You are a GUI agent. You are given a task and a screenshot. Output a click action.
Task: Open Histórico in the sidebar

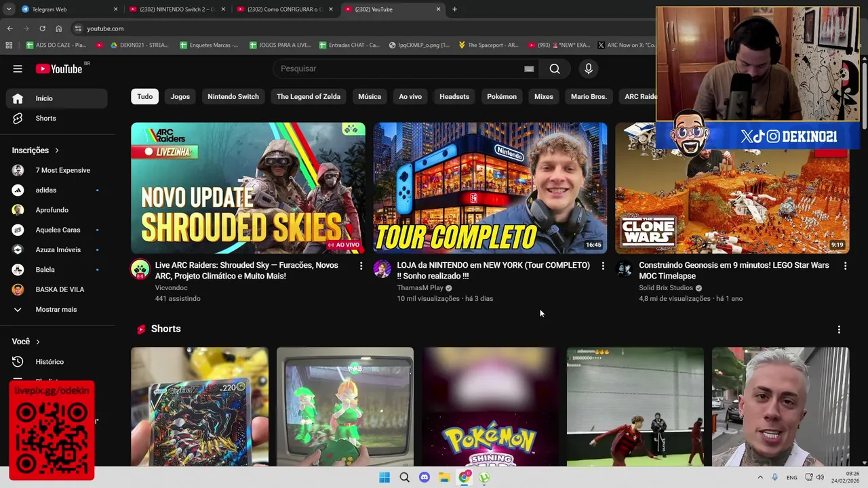coord(57,362)
